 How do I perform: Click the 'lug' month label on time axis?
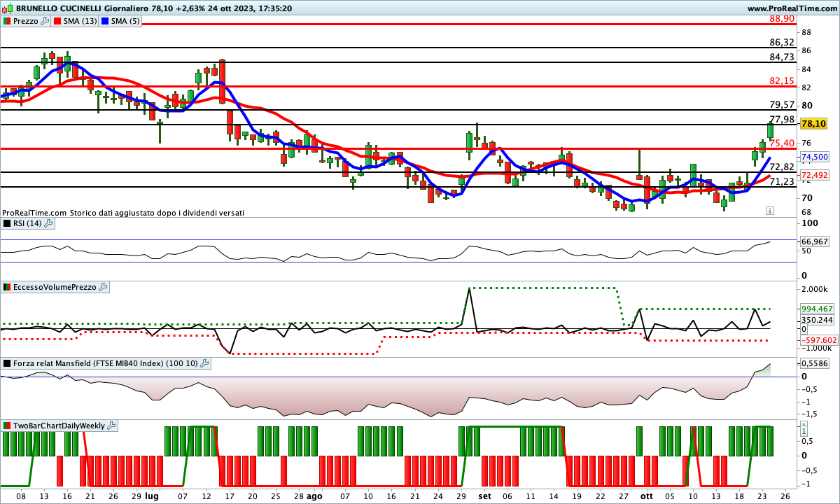(152, 496)
